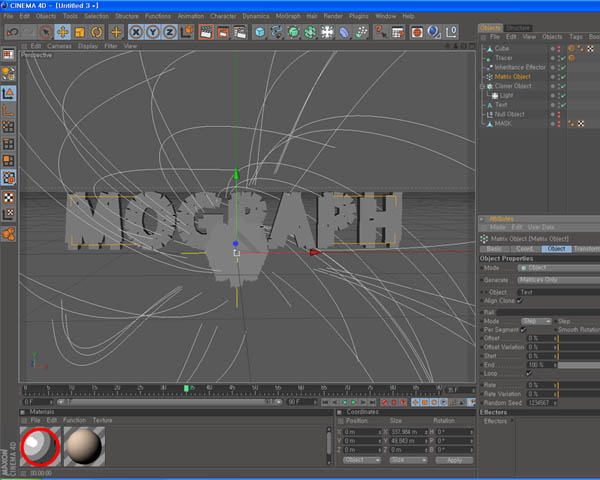This screenshot has height=480, width=600.
Task: Select the MASK object in list
Action: 503,124
